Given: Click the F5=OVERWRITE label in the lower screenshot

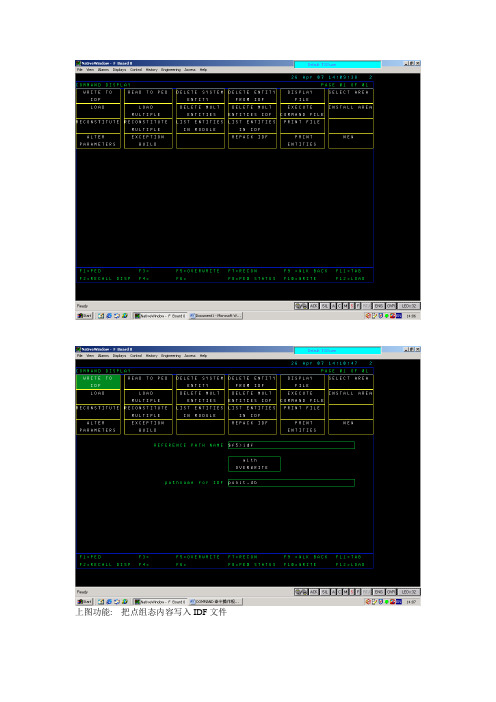Looking at the screenshot, I should pos(197,557).
